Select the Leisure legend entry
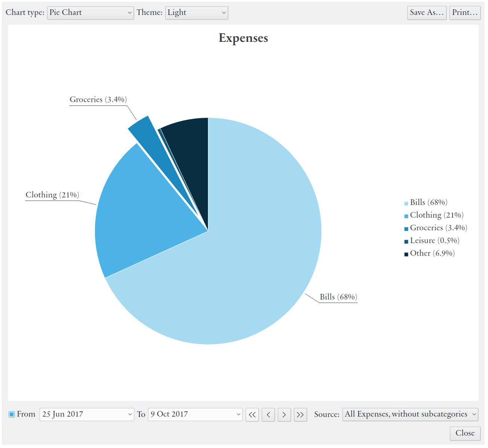488x448 pixels. pyautogui.click(x=435, y=240)
